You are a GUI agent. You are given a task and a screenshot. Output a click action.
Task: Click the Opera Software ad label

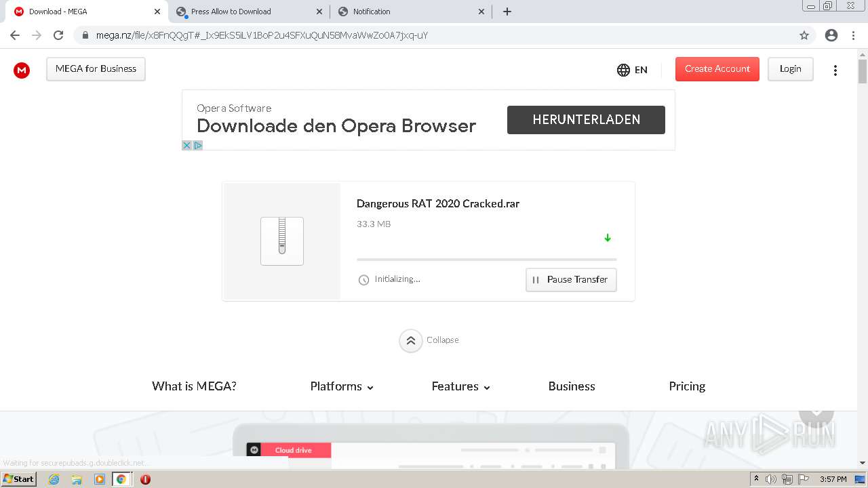click(x=234, y=108)
